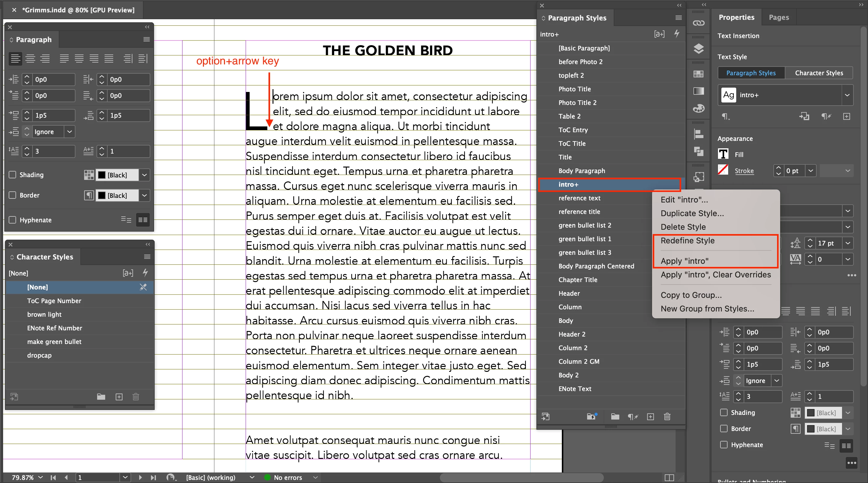868x483 pixels.
Task: Check Hyphenate in Paragraph panel
Action: tap(12, 220)
